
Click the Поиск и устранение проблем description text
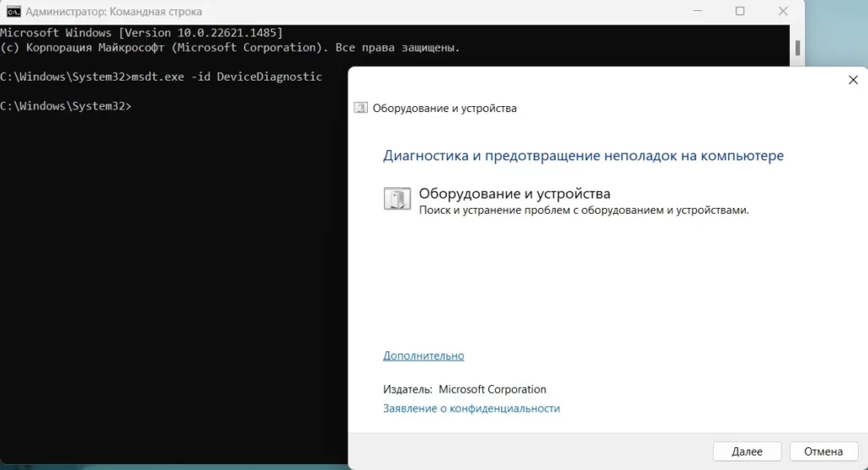(583, 210)
